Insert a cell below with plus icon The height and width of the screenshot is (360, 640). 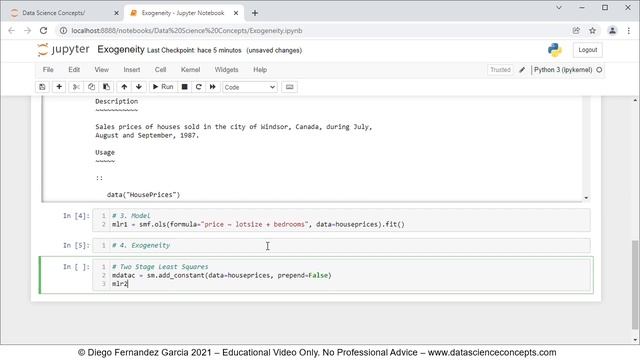pos(59,87)
